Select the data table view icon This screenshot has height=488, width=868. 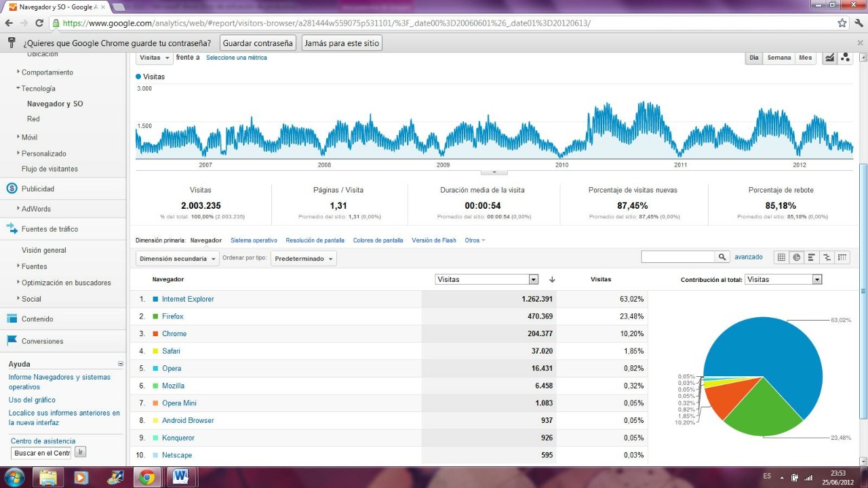pos(781,258)
